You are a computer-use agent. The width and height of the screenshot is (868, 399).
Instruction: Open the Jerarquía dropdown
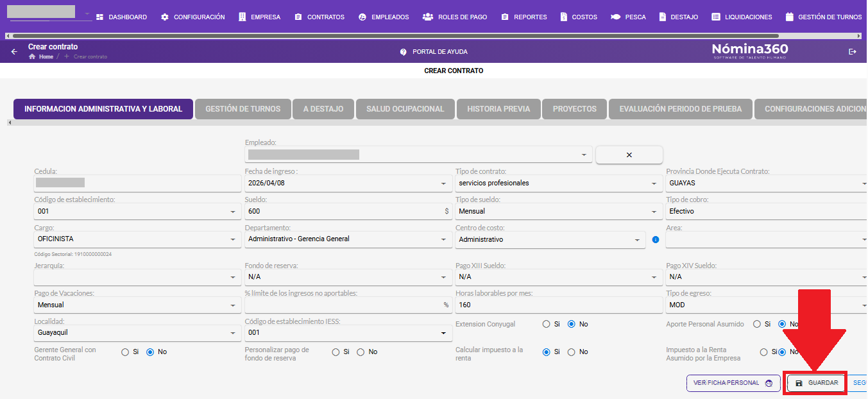tap(137, 277)
